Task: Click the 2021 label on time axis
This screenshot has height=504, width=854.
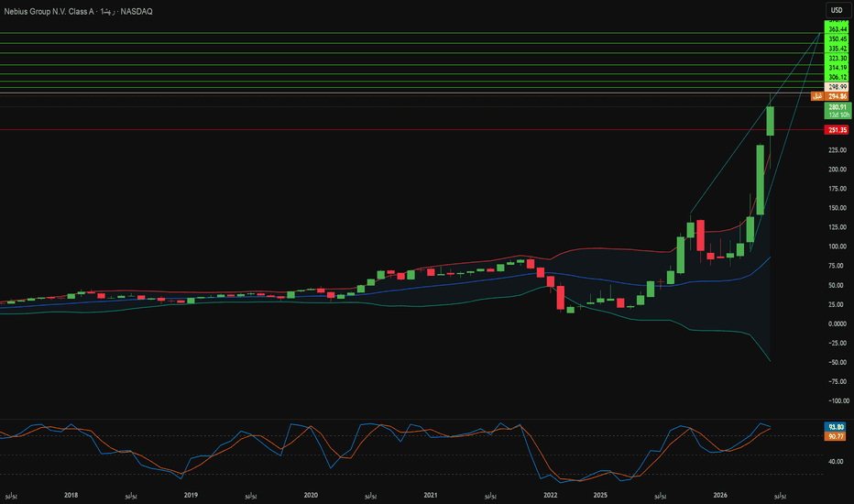Action: click(431, 495)
